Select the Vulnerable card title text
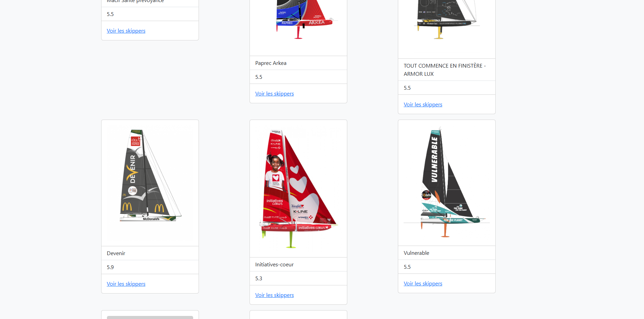644x319 pixels. tap(416, 253)
